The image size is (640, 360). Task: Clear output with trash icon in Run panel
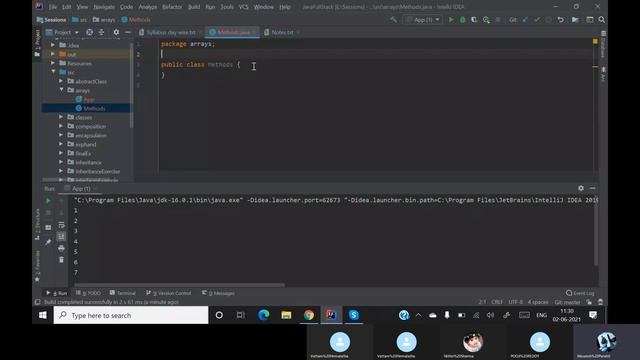click(61, 260)
